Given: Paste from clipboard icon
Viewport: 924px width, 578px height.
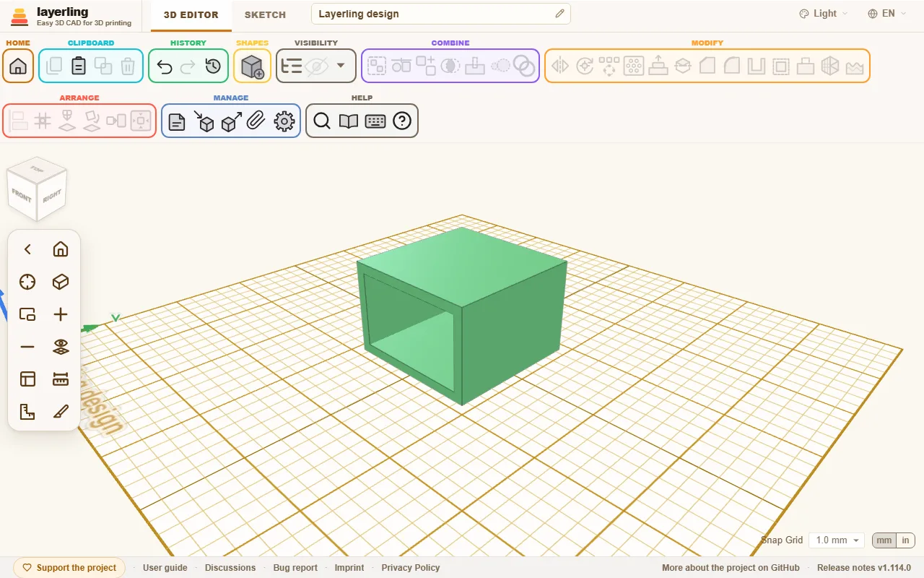Looking at the screenshot, I should coord(79,66).
